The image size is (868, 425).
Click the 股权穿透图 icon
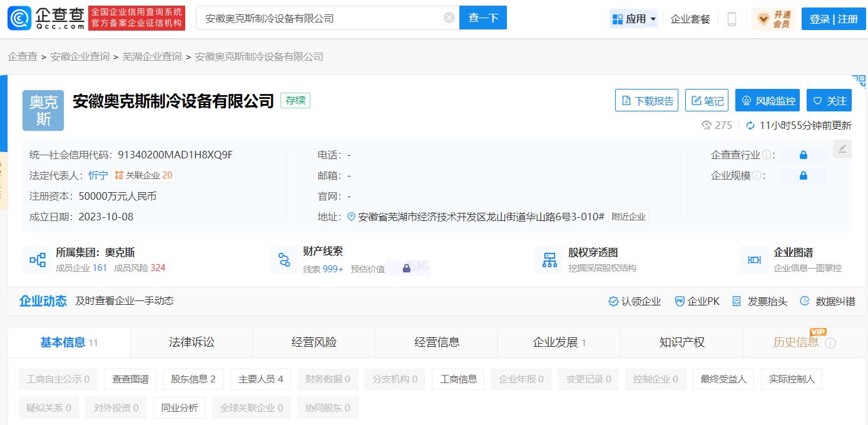coord(549,260)
